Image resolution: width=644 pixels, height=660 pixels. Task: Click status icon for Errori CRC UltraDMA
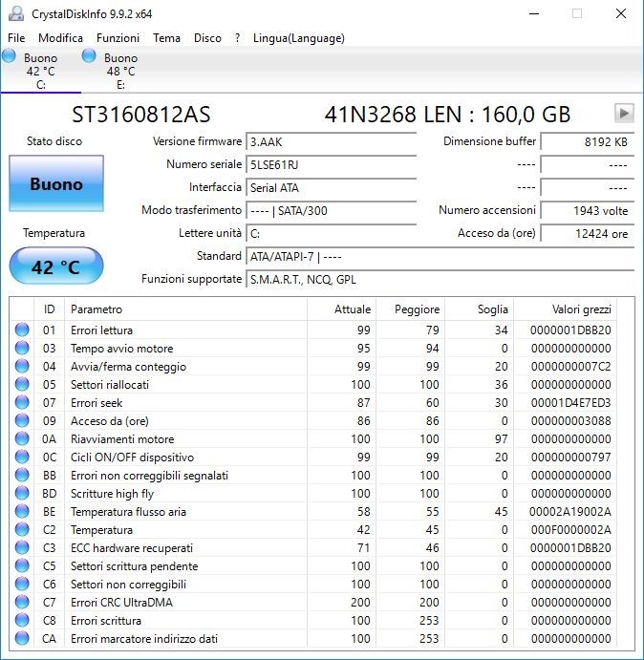(22, 602)
